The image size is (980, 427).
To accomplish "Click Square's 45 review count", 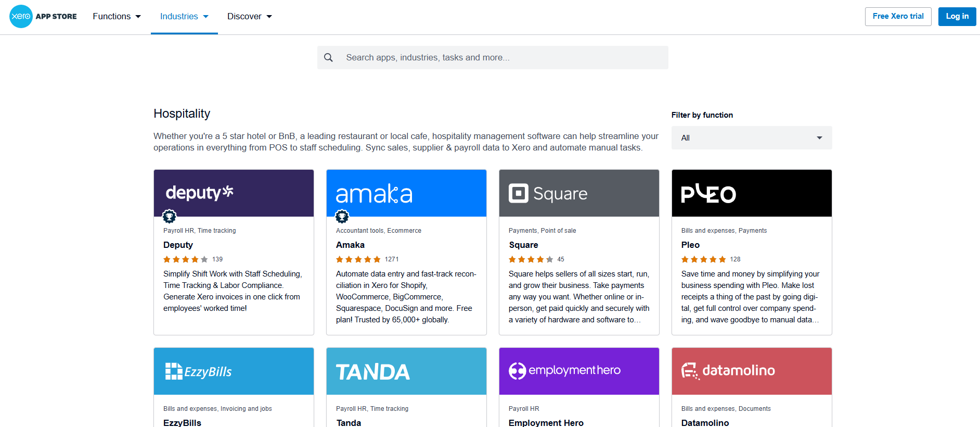I will click(561, 259).
